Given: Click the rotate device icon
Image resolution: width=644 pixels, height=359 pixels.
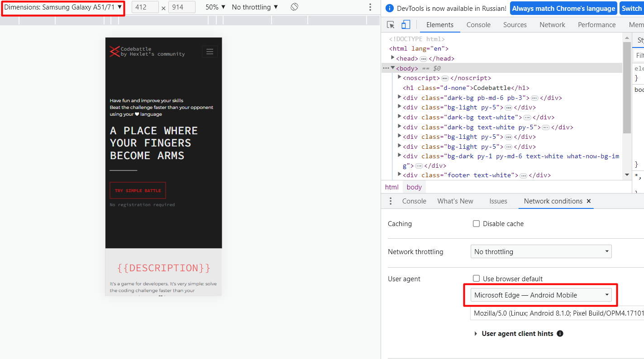Looking at the screenshot, I should pos(294,7).
